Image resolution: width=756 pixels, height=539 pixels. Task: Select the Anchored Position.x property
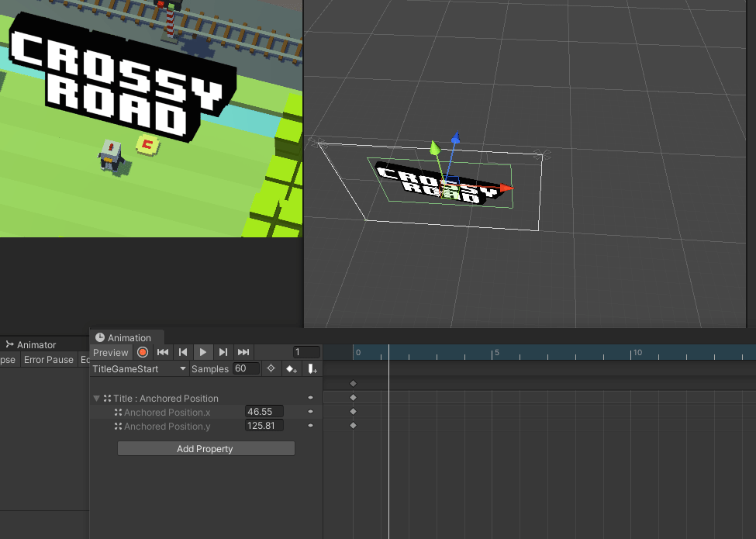coord(167,413)
